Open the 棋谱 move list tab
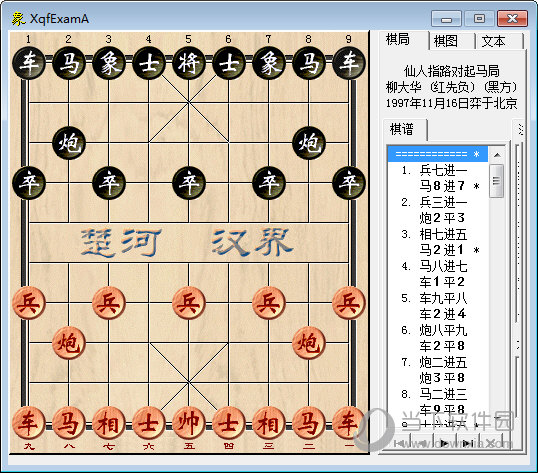The image size is (538, 473). (405, 130)
